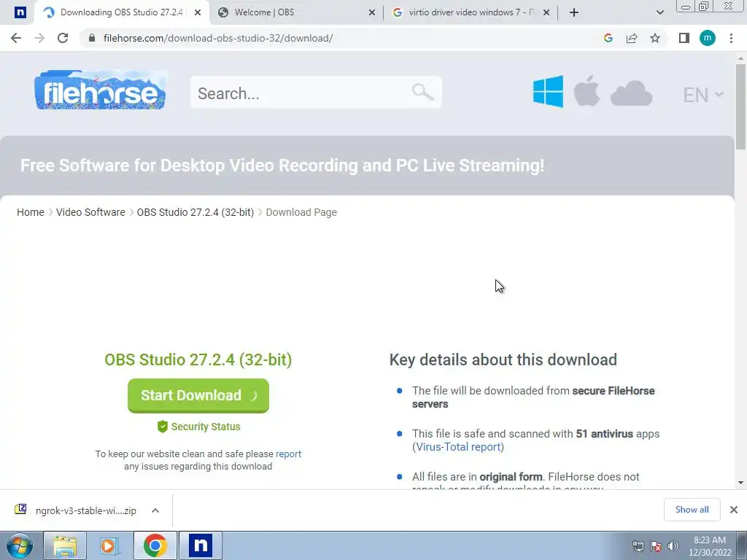Open Chrome three-dot menu
This screenshot has width=747, height=560.
point(731,38)
